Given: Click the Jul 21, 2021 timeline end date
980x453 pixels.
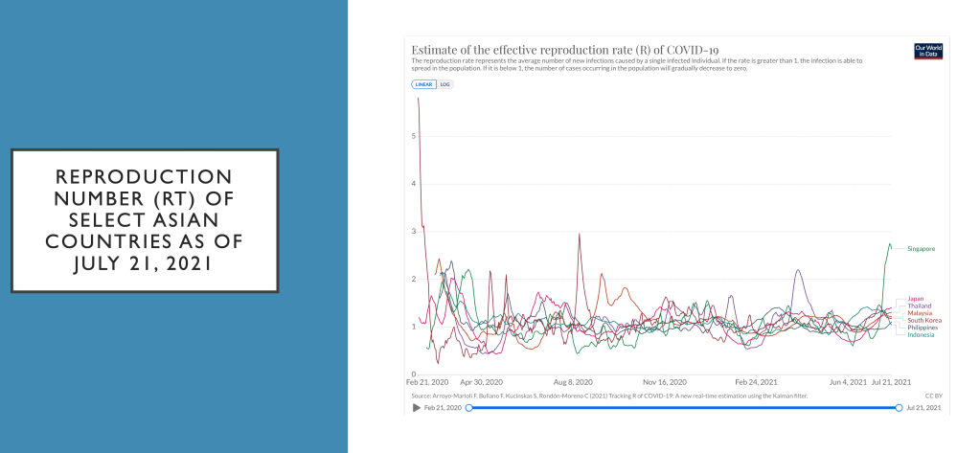Looking at the screenshot, I should (x=923, y=408).
